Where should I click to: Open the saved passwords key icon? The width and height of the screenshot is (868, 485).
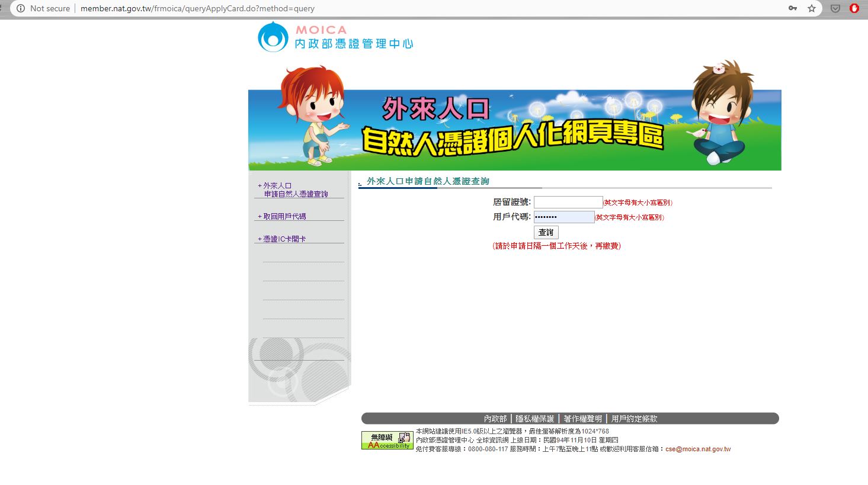792,8
